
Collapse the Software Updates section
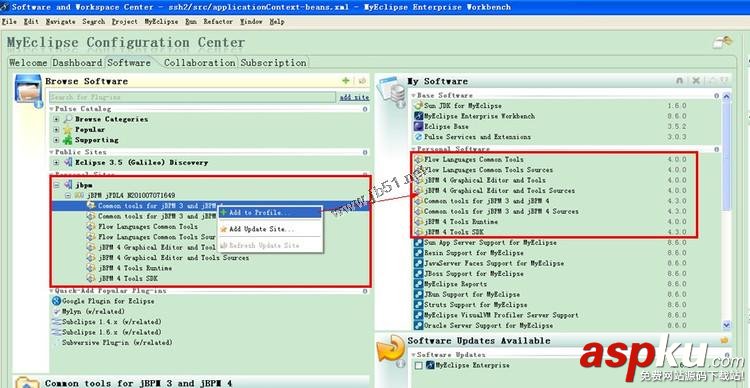pyautogui.click(x=414, y=355)
